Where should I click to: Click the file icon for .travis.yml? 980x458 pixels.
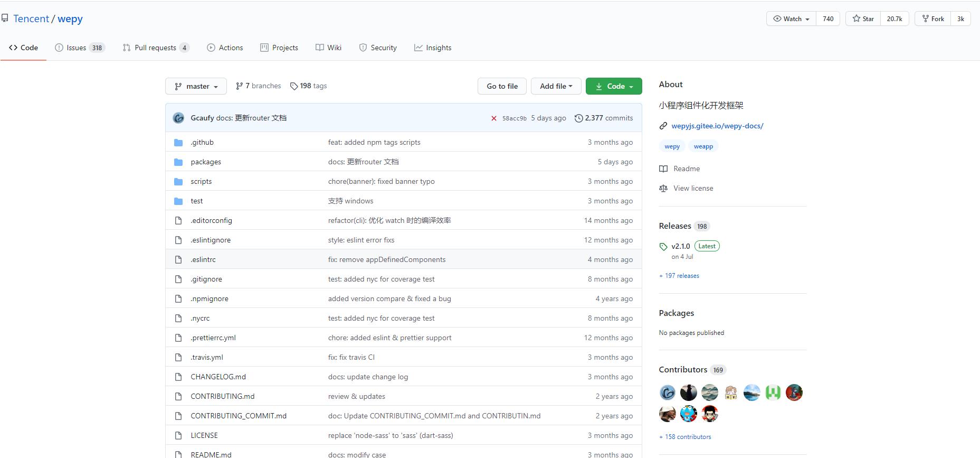178,357
